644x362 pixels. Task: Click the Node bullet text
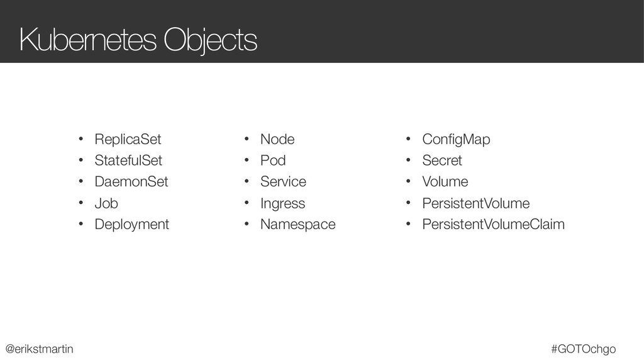click(x=277, y=140)
